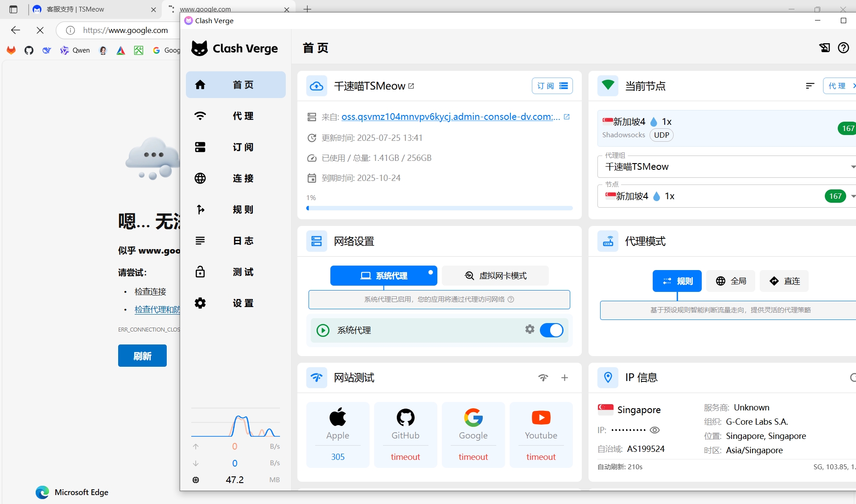Viewport: 856px width, 504px height.
Task: Reveal hidden IP with the eye icon
Action: click(x=654, y=430)
